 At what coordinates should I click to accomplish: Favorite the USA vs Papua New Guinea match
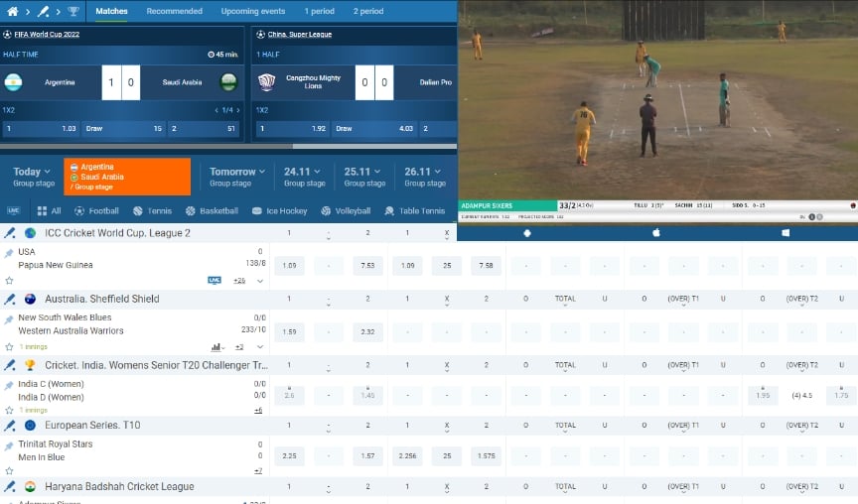[x=9, y=281]
